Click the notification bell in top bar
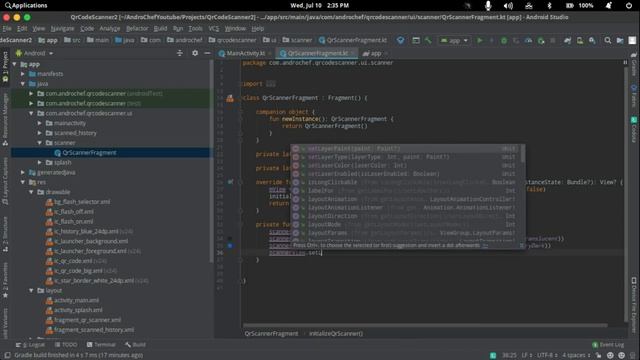This screenshot has width=640, height=360. 609,5
